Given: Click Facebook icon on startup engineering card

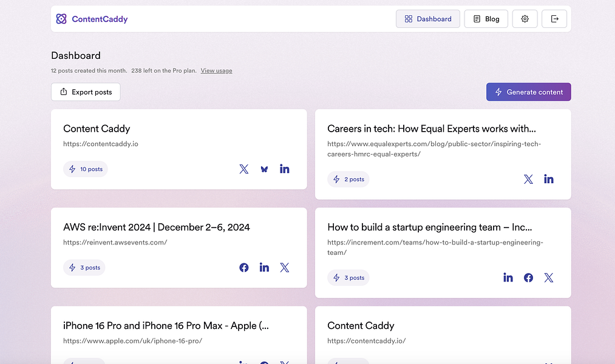Looking at the screenshot, I should [528, 277].
